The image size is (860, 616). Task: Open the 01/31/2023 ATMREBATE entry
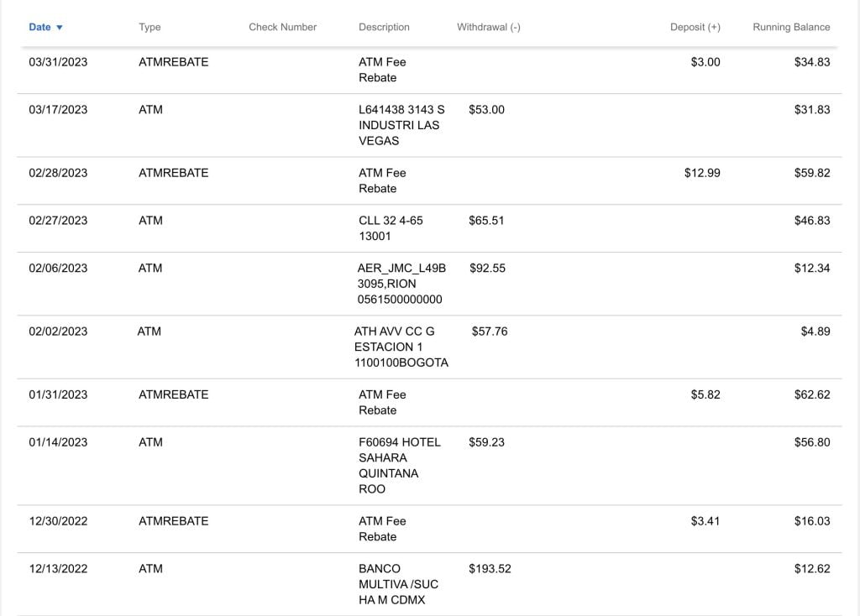tap(429, 402)
